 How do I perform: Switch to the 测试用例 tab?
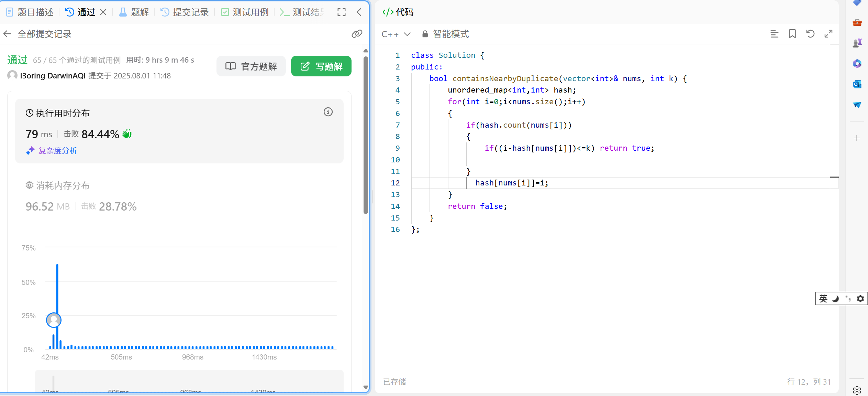(x=245, y=12)
